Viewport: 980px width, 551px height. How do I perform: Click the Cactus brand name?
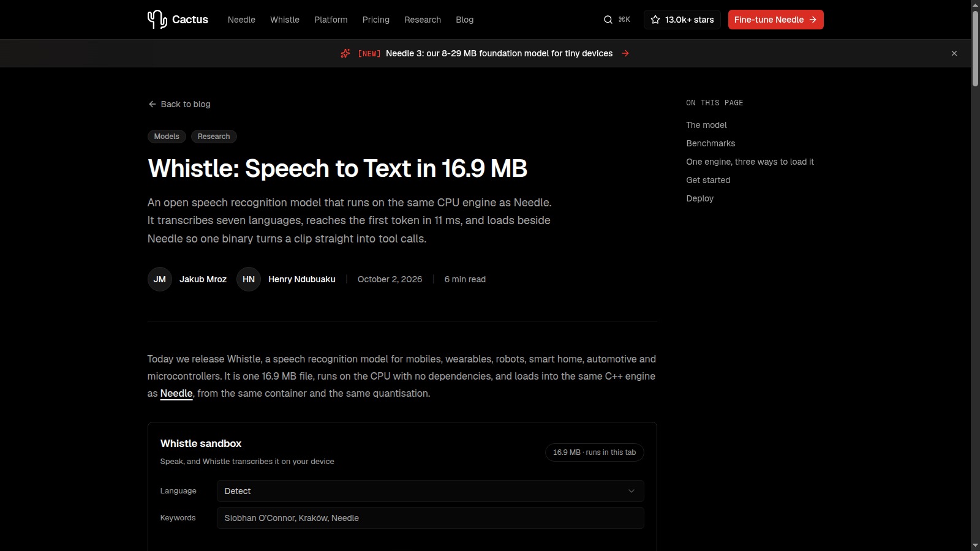click(190, 20)
